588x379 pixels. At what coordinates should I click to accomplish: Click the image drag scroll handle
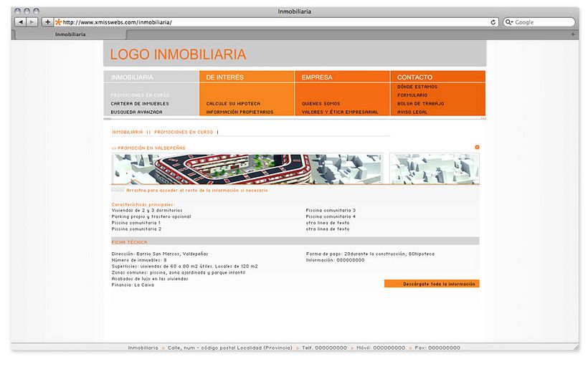click(x=118, y=190)
